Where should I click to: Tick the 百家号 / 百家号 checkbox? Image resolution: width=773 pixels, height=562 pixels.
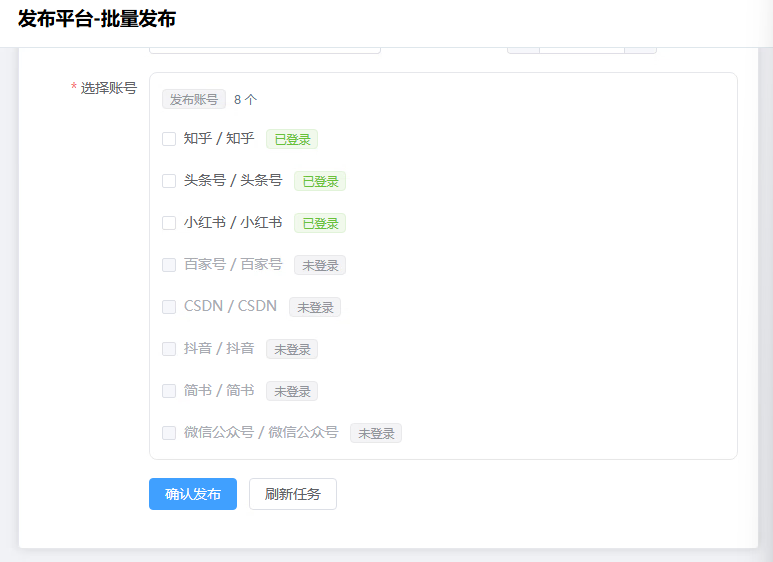pos(169,265)
